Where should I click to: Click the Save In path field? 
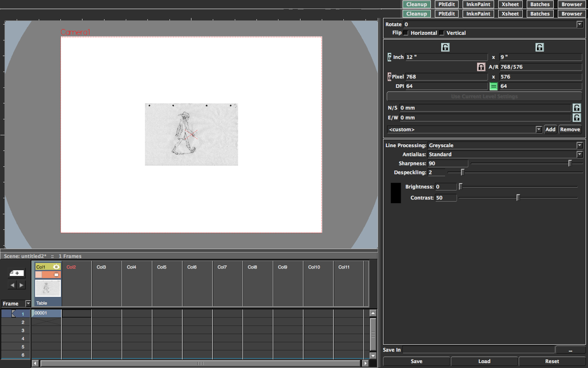[478, 350]
